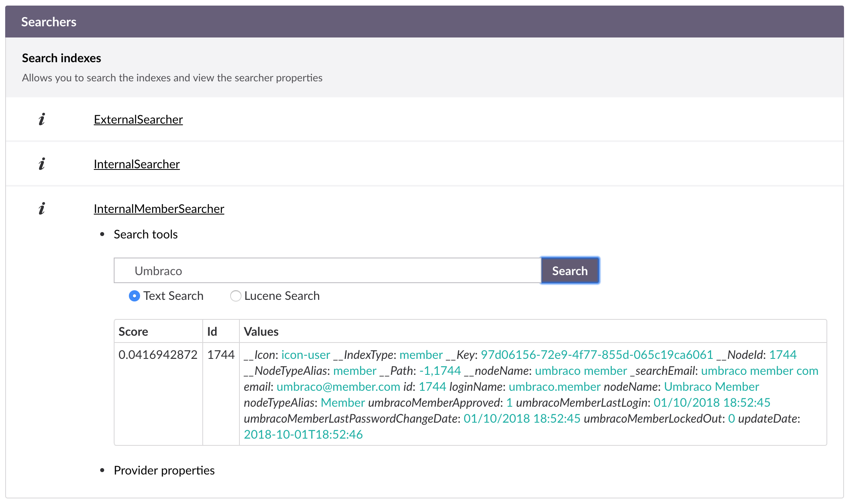
Task: Click the umbraco@member.com email value
Action: tap(338, 387)
